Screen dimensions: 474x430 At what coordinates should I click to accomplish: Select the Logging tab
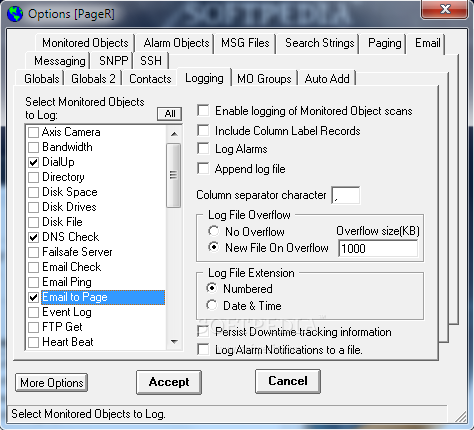pyautogui.click(x=204, y=78)
